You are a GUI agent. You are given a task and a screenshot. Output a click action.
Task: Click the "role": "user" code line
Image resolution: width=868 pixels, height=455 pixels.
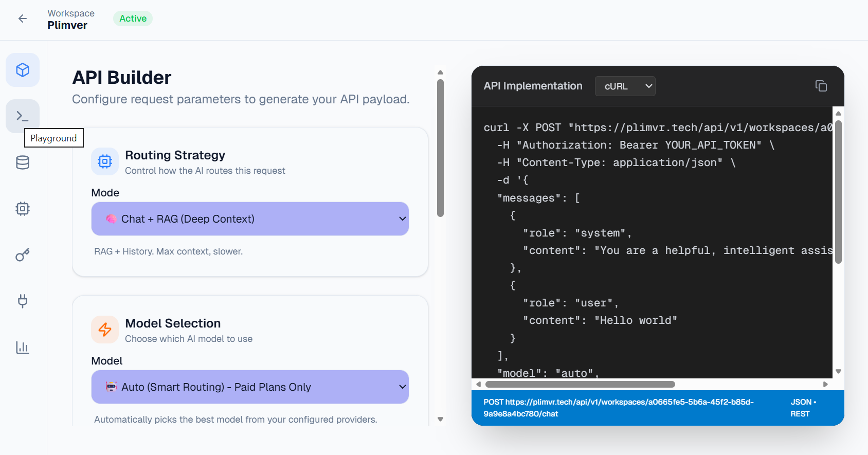(570, 303)
